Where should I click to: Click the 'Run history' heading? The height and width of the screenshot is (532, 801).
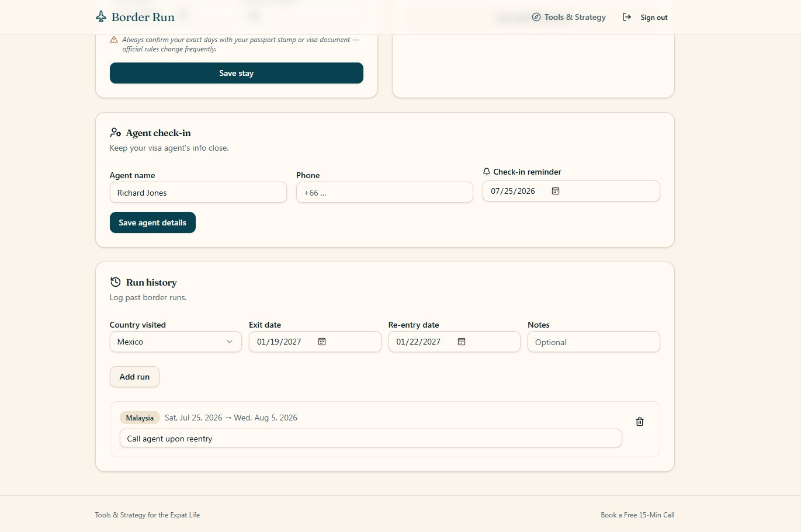coord(151,282)
